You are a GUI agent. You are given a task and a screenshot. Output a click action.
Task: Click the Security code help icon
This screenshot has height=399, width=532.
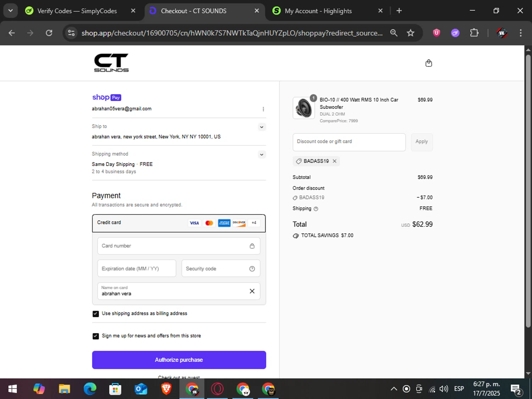[252, 269]
